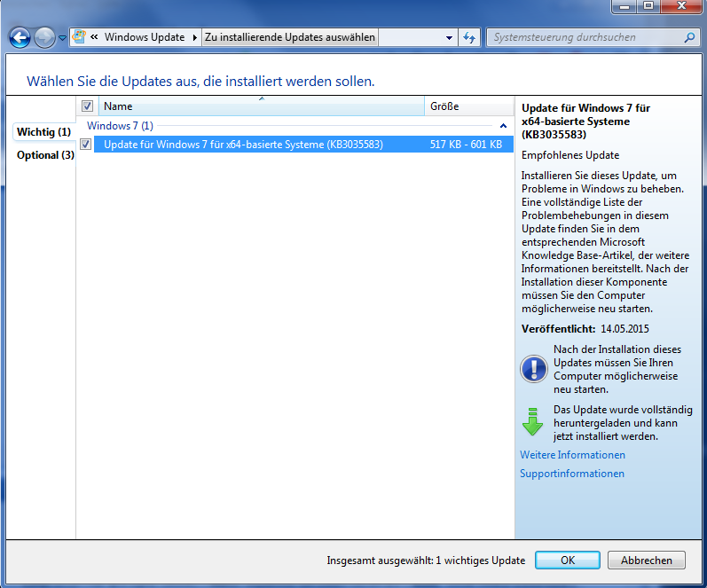The image size is (707, 588).
Task: Show parent locations via double chevron
Action: coord(94,37)
